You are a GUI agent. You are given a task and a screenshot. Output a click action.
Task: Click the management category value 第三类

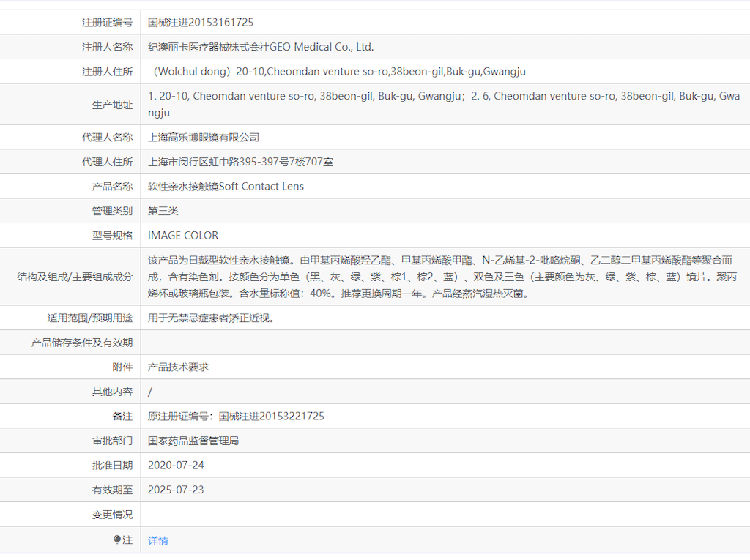tap(163, 211)
